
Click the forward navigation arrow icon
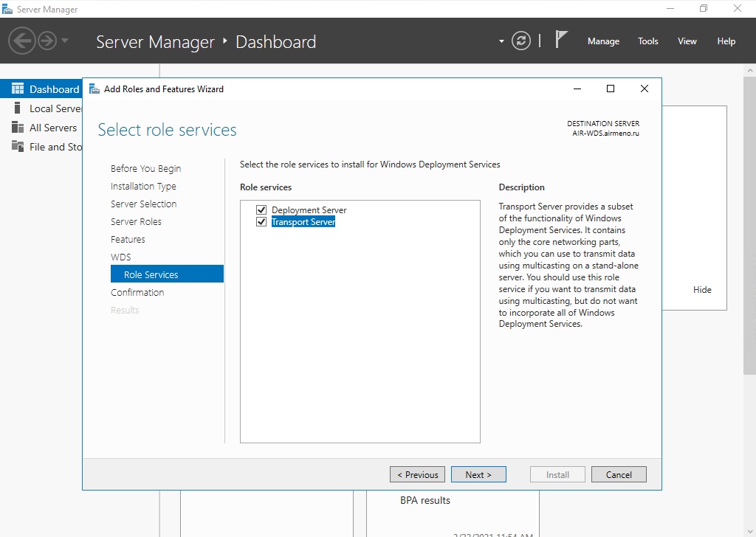pyautogui.click(x=47, y=41)
